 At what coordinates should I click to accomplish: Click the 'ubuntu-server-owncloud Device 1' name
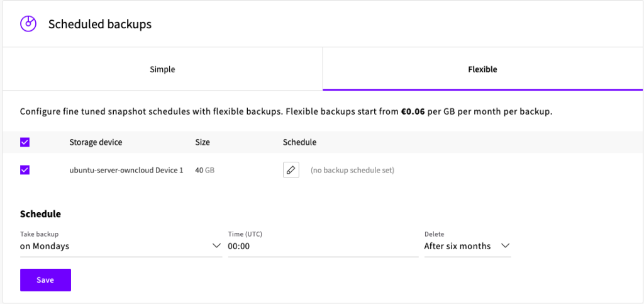pos(126,170)
